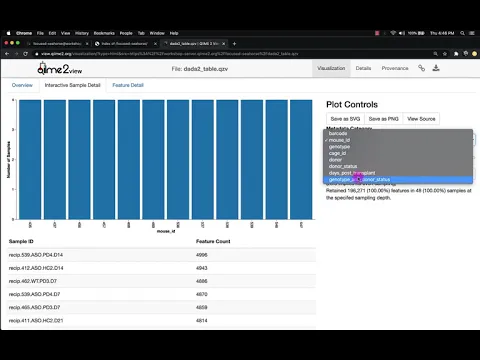Open the History menu

[x=82, y=33]
